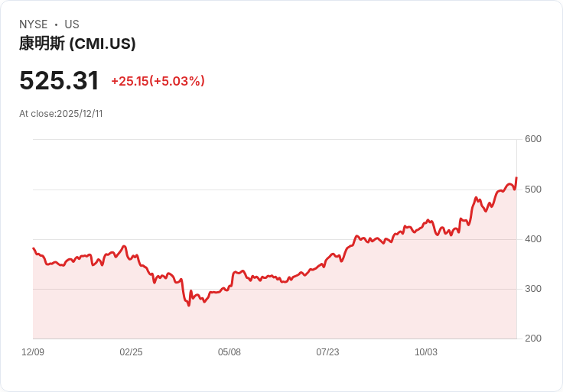Image resolution: width=563 pixels, height=392 pixels.
Task: Click the 600 price axis label
Action: click(x=533, y=139)
